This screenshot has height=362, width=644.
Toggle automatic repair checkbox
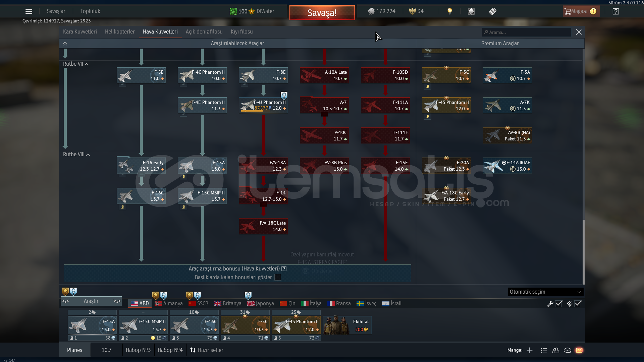click(x=559, y=304)
